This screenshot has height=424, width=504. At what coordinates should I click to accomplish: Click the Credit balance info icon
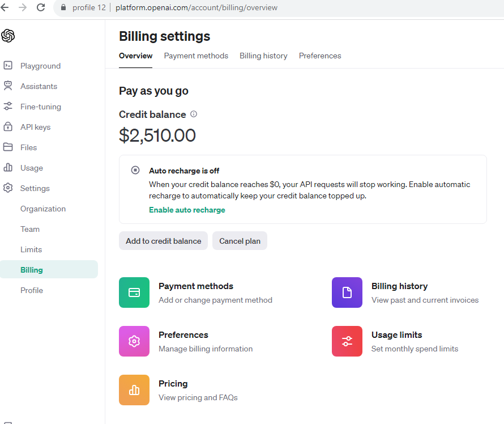(x=194, y=114)
